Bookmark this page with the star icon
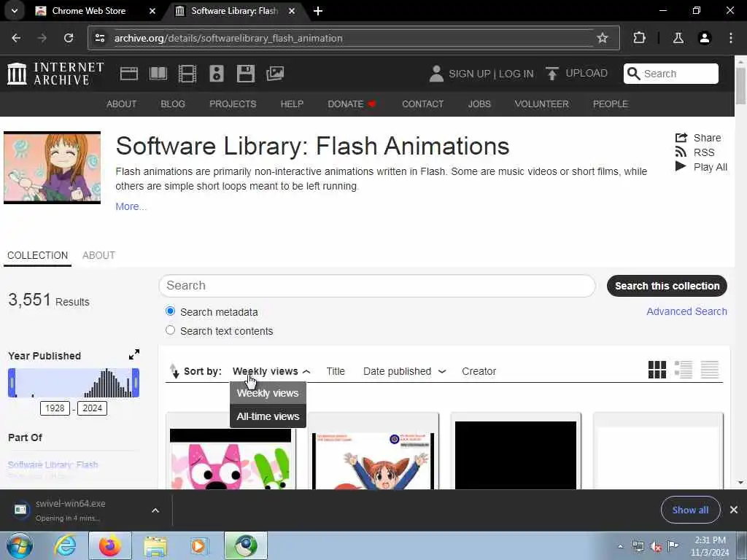This screenshot has width=747, height=560. click(x=602, y=38)
